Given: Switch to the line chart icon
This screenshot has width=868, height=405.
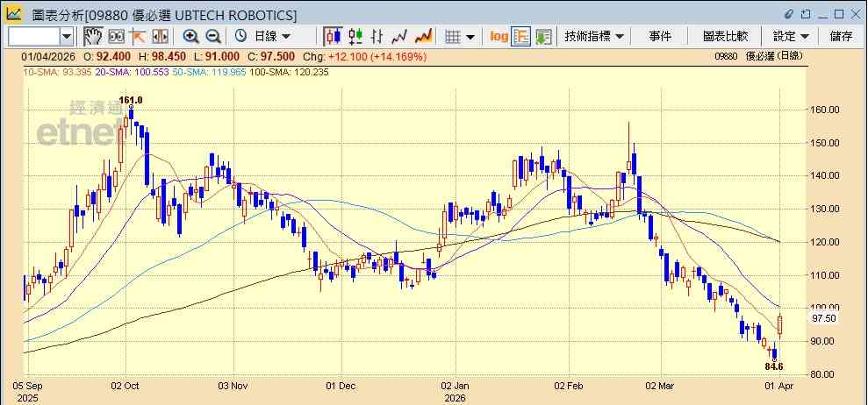Looking at the screenshot, I should 399,37.
